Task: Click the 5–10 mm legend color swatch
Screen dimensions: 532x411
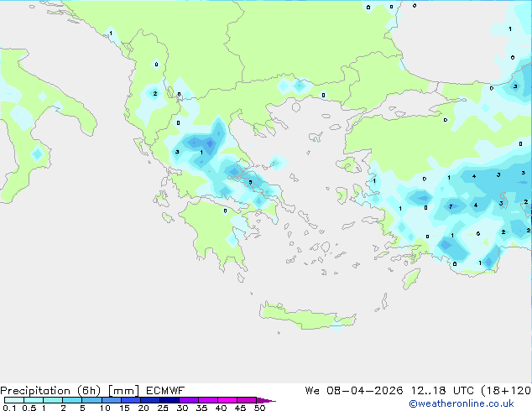Action: 92,400
